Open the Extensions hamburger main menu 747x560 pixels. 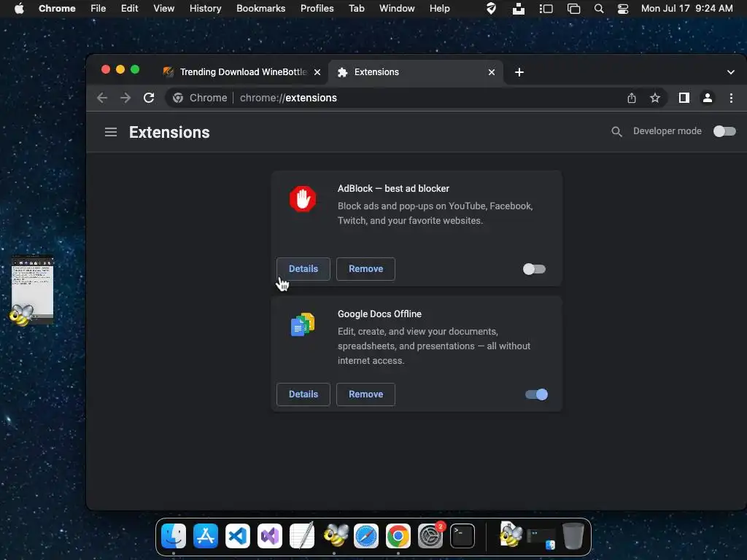point(111,132)
